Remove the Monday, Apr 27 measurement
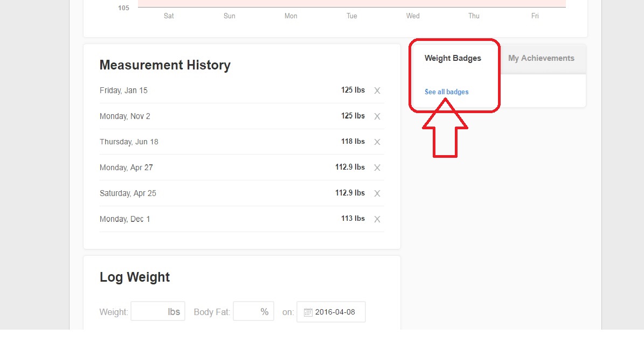Viewport: 644px width, 349px height. click(377, 168)
